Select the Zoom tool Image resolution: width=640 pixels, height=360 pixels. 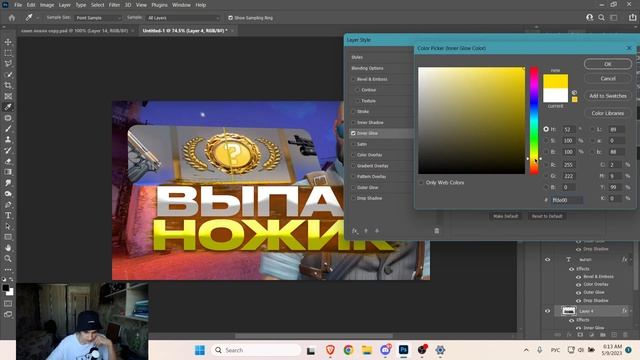click(x=8, y=258)
